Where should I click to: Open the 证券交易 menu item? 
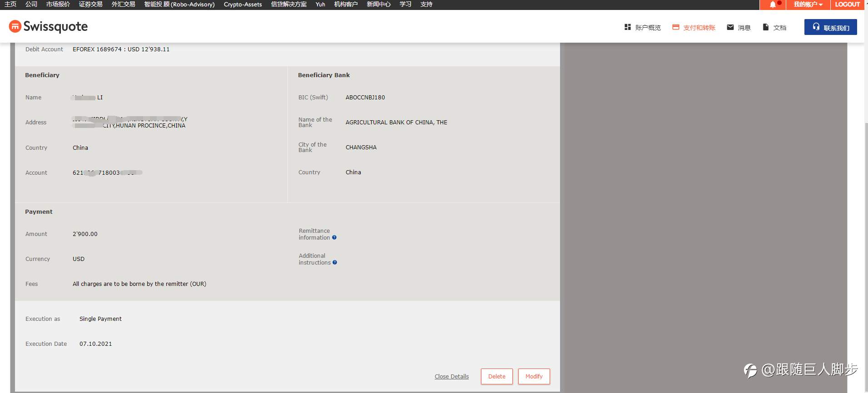click(x=91, y=4)
